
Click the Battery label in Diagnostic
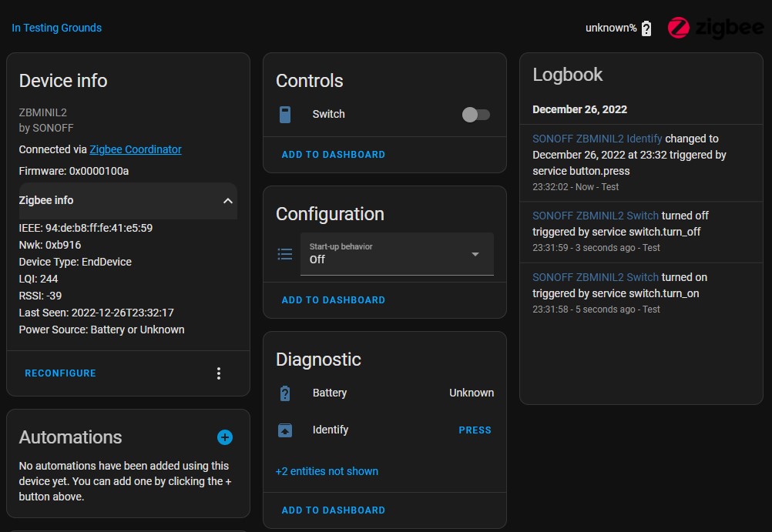click(x=330, y=393)
